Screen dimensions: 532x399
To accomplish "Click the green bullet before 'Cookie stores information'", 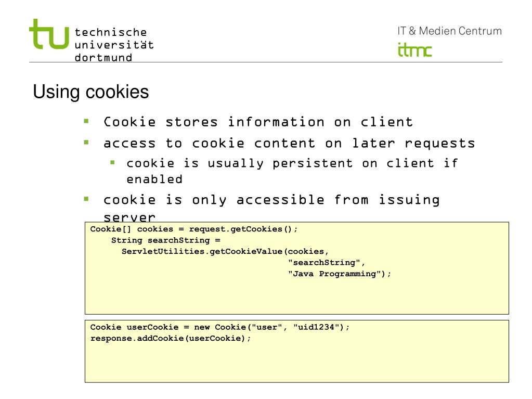I will (86, 121).
